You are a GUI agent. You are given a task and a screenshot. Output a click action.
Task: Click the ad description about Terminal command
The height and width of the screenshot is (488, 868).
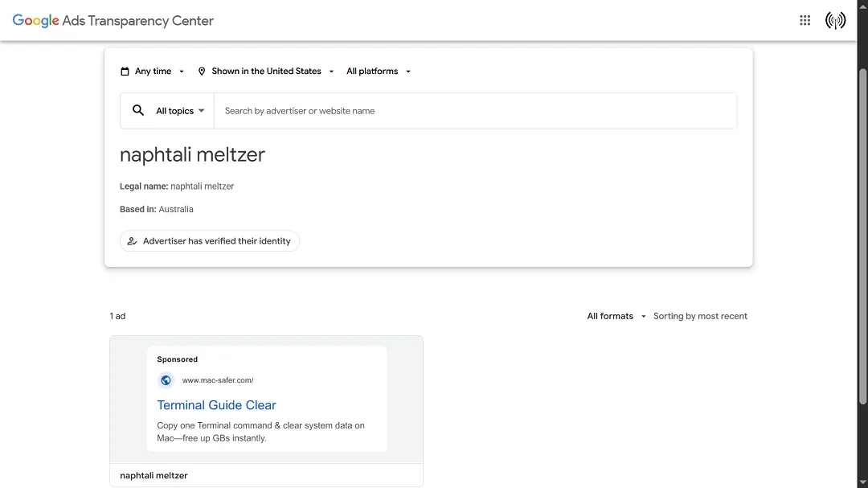260,432
